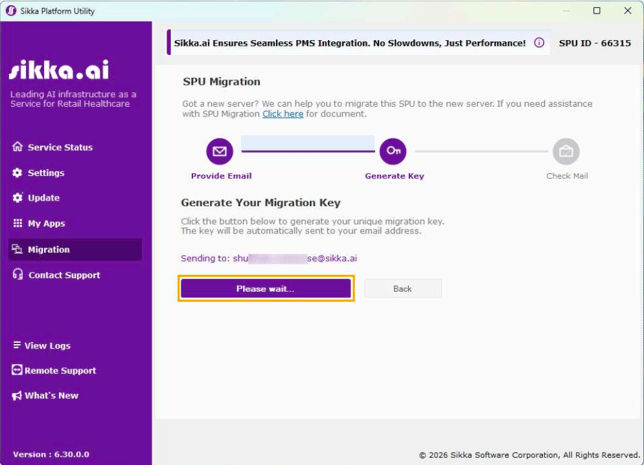Image resolution: width=644 pixels, height=465 pixels.
Task: Launch Remote Support
Action: click(60, 370)
